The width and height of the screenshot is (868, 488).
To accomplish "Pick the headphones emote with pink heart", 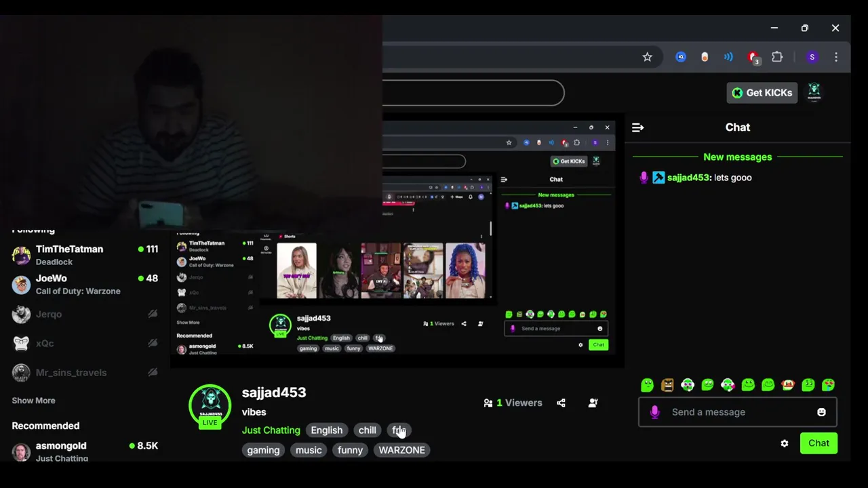I will coord(728,385).
